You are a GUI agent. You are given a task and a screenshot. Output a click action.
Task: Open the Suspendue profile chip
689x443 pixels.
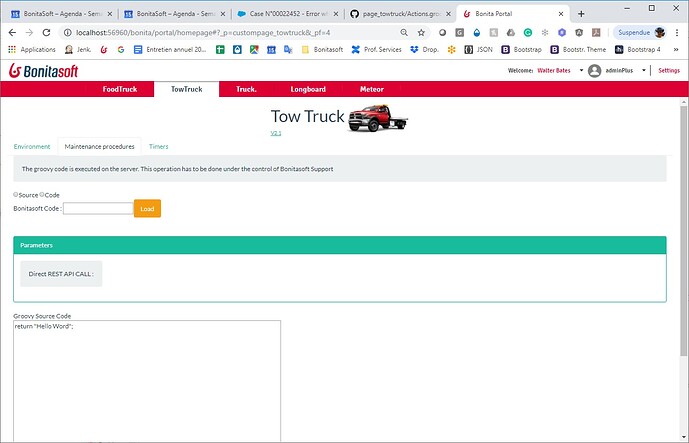(x=639, y=33)
